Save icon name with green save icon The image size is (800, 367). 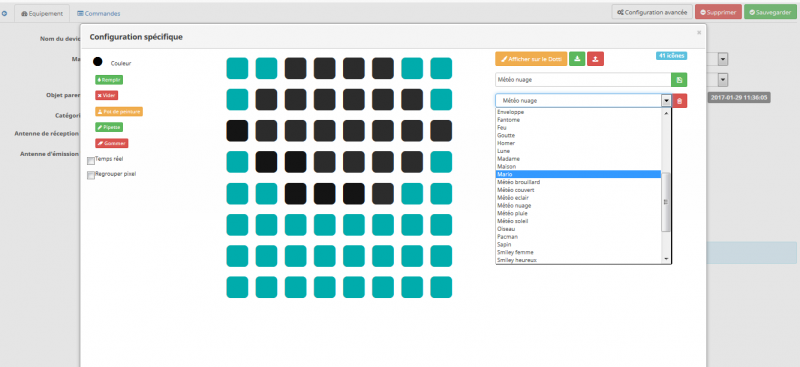679,80
